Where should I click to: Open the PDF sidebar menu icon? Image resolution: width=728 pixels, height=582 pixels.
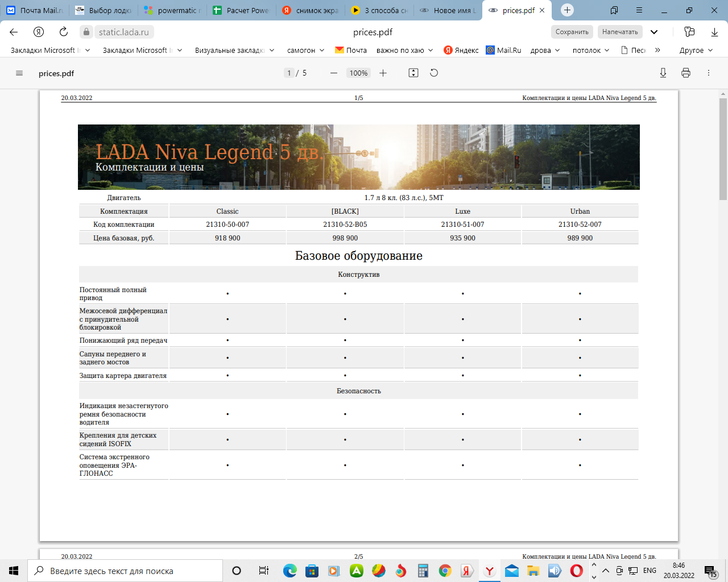click(x=19, y=73)
